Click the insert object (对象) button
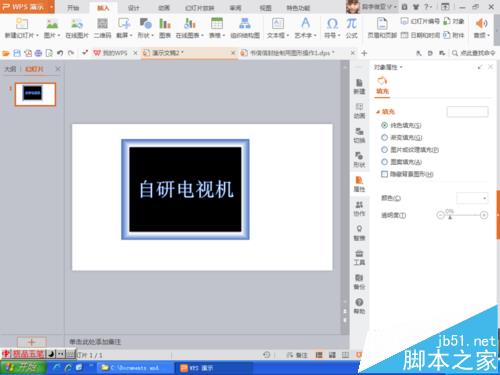The height and width of the screenshot is (375, 500). (454, 21)
